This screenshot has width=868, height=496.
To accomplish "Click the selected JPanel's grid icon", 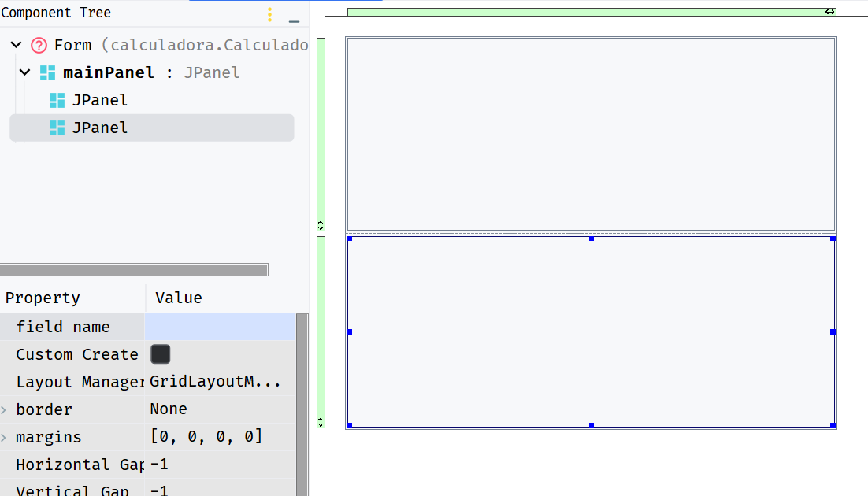I will tap(57, 128).
